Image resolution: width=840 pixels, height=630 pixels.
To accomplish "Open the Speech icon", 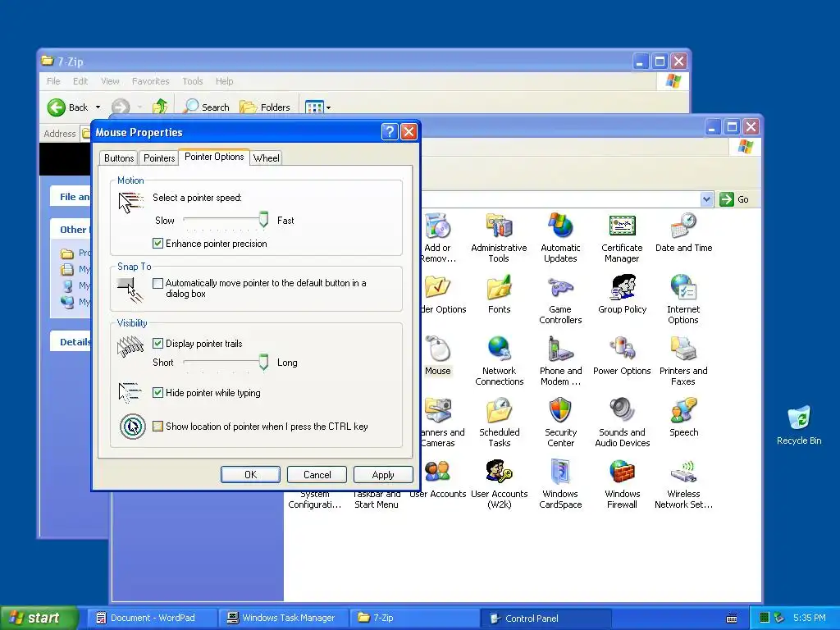I will [683, 418].
